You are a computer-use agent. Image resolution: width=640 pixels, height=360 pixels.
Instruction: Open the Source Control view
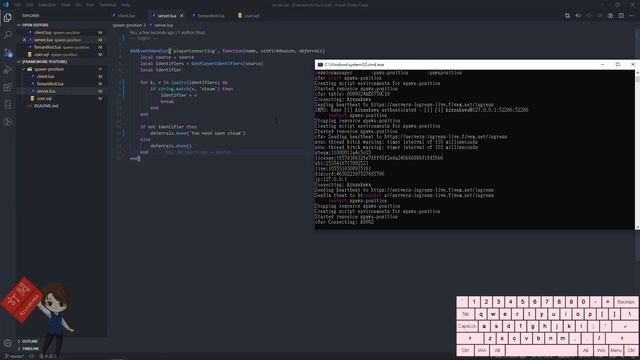point(7,53)
